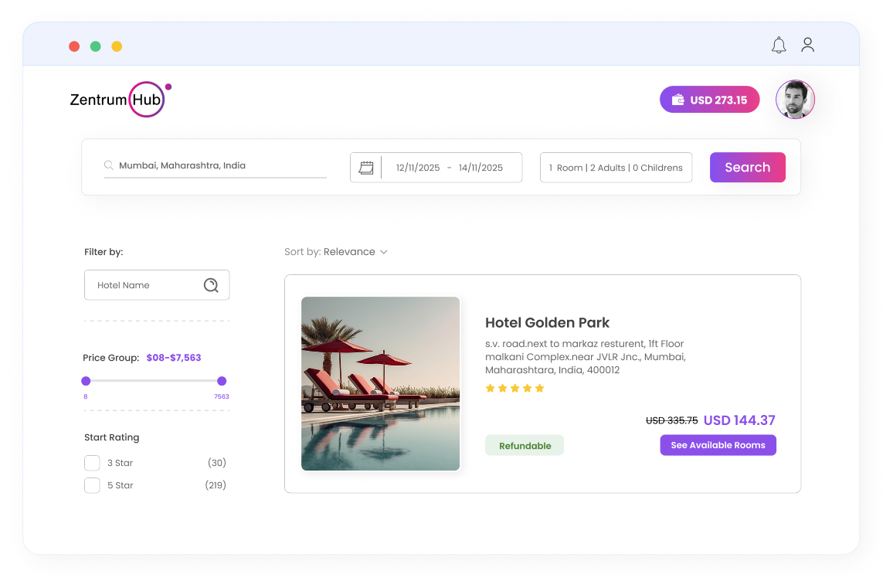Click the magnifier icon in Hotel Name filter

(210, 284)
